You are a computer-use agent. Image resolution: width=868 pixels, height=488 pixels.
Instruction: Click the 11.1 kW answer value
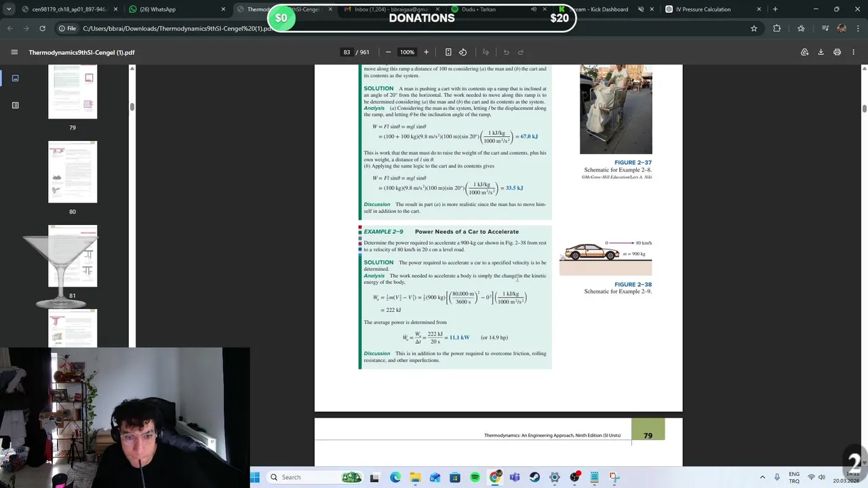459,338
